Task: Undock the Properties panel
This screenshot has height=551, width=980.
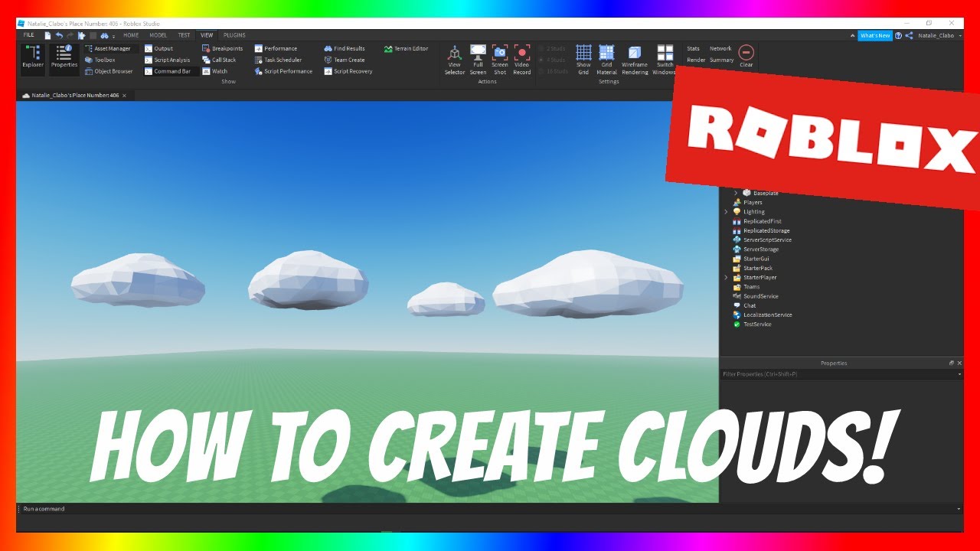Action: 952,363
